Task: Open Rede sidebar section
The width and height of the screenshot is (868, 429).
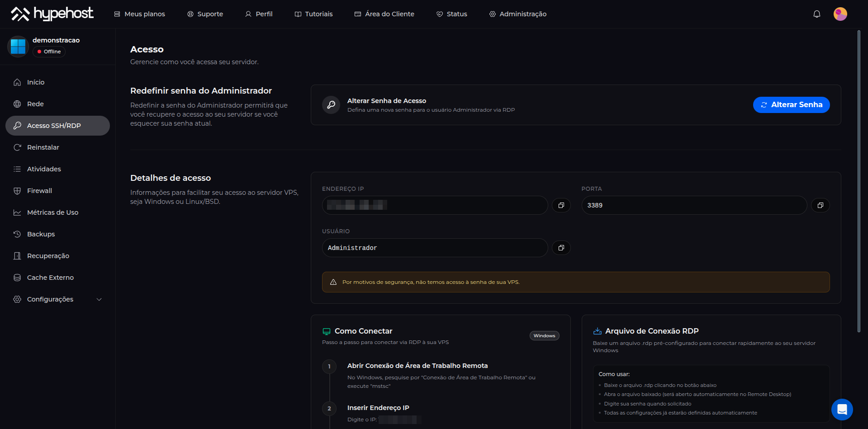Action: [57, 104]
